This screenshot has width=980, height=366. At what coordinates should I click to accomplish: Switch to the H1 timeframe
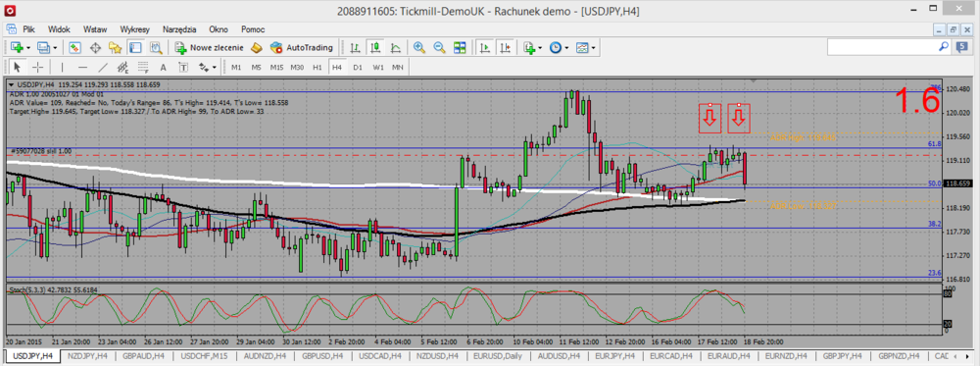pos(318,67)
